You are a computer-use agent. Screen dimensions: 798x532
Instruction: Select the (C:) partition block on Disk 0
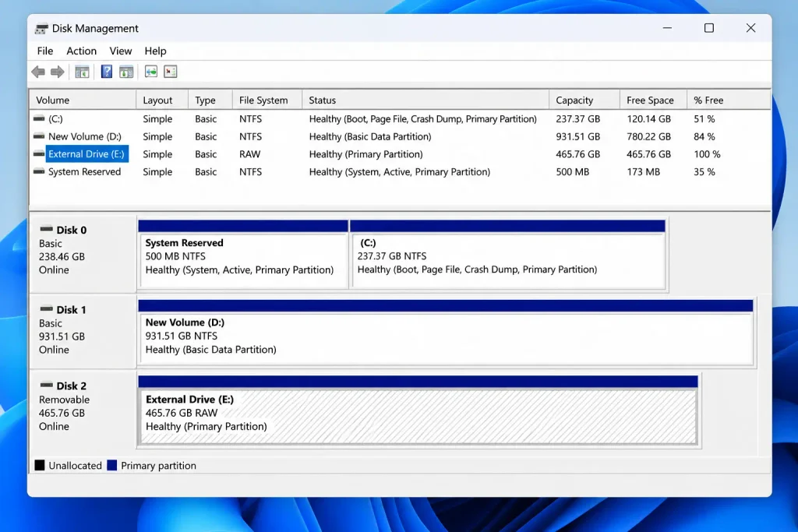508,254
